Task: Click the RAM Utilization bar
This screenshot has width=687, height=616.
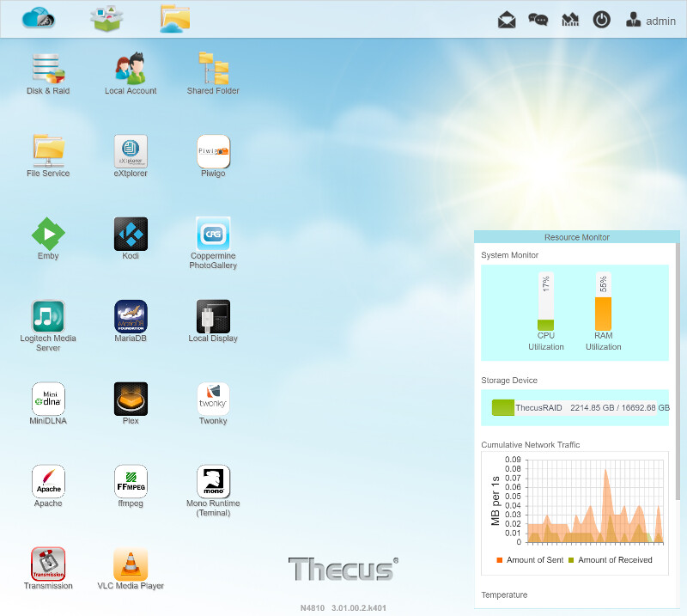Action: tap(603, 302)
